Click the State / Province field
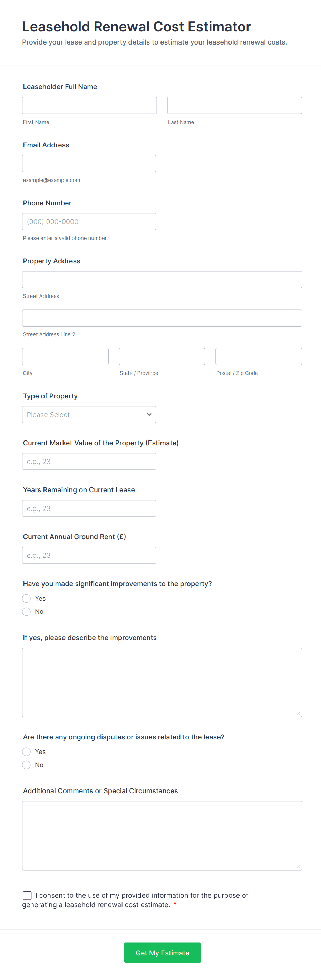 click(162, 357)
